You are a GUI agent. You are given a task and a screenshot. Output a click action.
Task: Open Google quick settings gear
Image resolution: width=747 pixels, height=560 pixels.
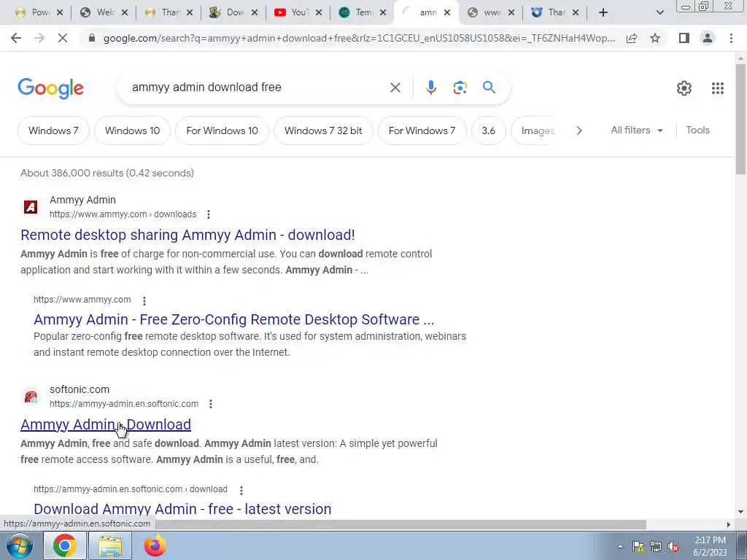click(684, 88)
